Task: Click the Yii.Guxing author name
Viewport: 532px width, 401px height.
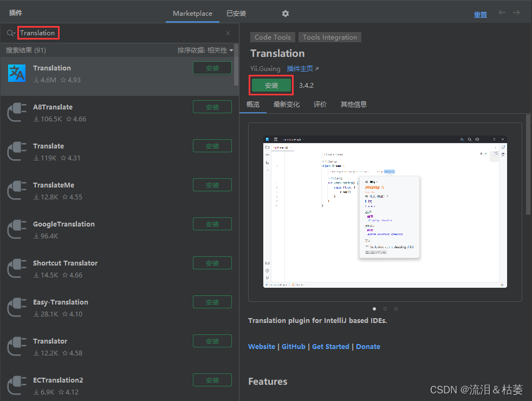Action: tap(265, 68)
